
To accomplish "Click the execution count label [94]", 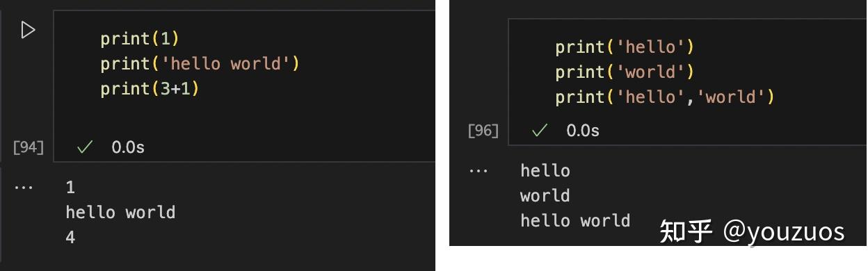I will click(x=29, y=147).
